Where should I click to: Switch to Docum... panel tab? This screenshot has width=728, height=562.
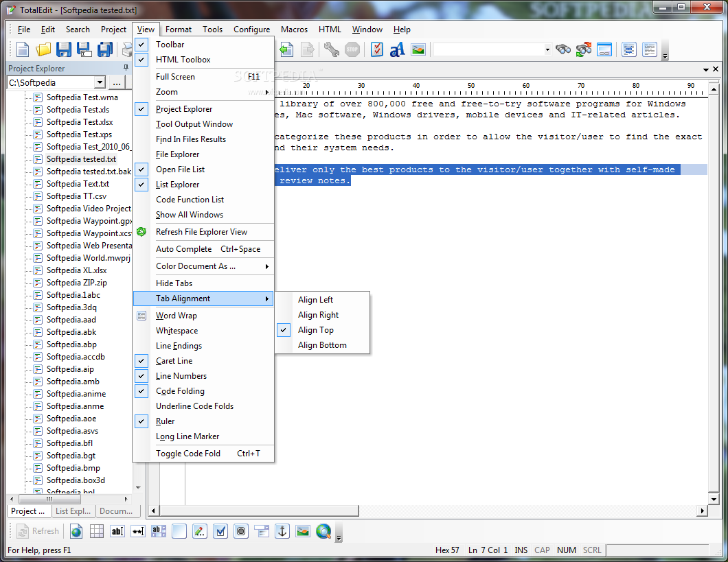116,511
